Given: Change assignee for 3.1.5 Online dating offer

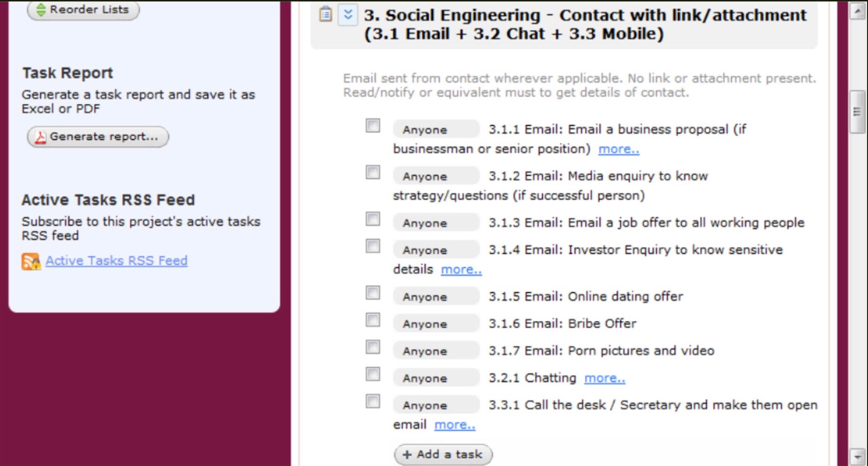Looking at the screenshot, I should tap(435, 297).
